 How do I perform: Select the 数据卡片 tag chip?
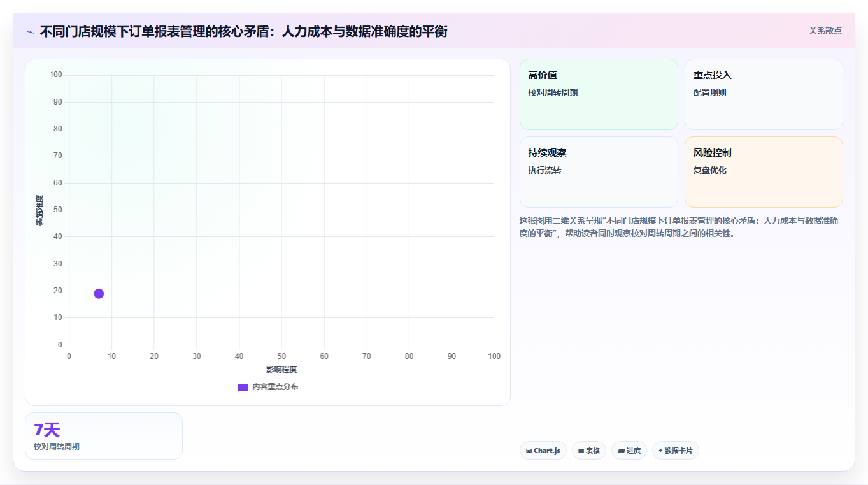tap(676, 451)
